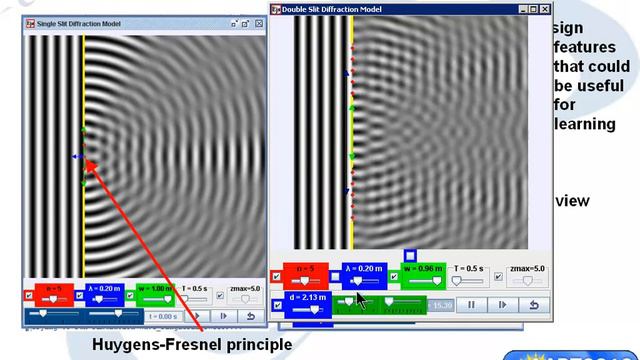
Task: Maximize the Double Slit Diffraction Model window
Action: pos(533,9)
